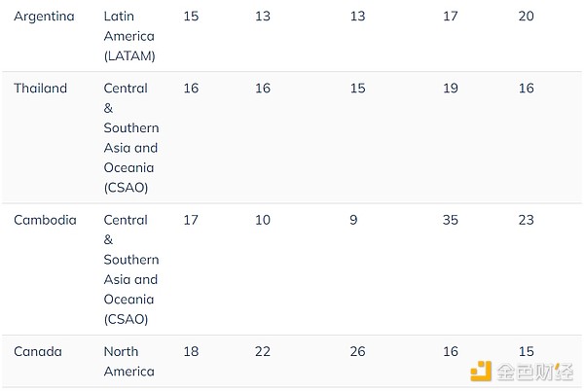Click the value 20 in Argentina row
Image resolution: width=584 pixels, height=392 pixels.
pyautogui.click(x=526, y=16)
